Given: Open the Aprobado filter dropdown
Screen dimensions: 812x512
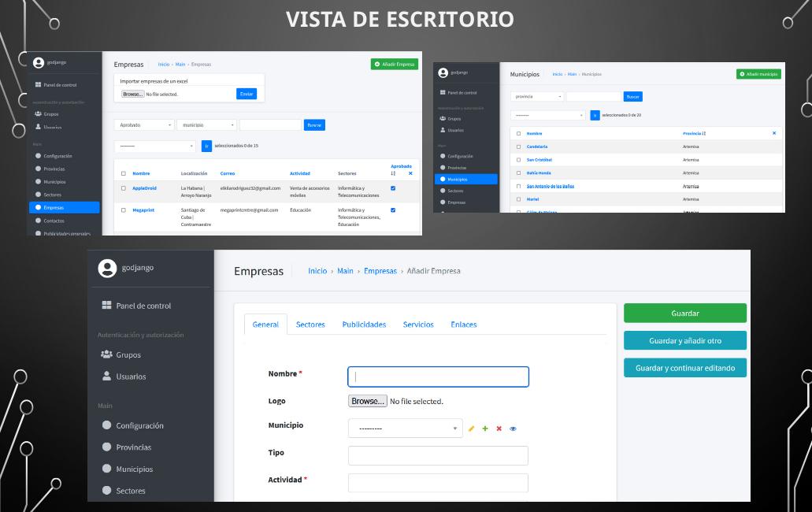Looking at the screenshot, I should pos(144,124).
